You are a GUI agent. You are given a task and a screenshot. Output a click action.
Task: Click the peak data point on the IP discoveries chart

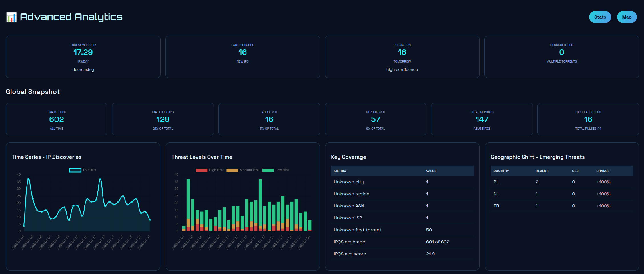click(x=29, y=179)
